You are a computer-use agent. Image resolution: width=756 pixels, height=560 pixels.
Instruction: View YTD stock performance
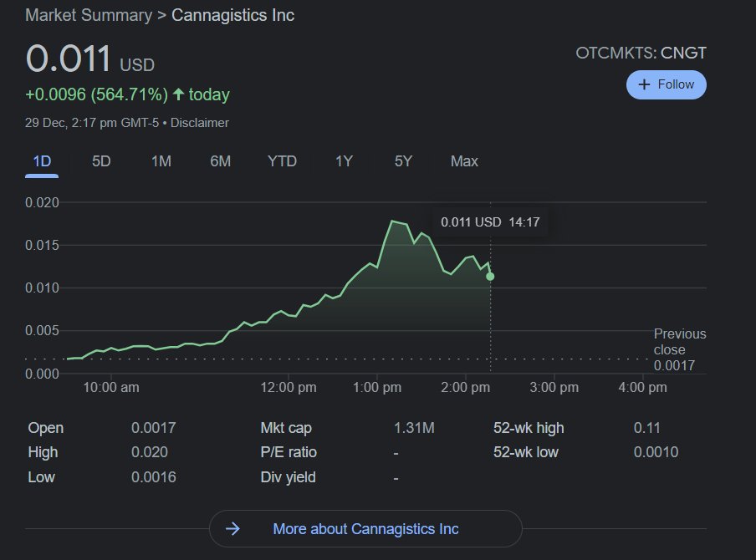point(282,161)
